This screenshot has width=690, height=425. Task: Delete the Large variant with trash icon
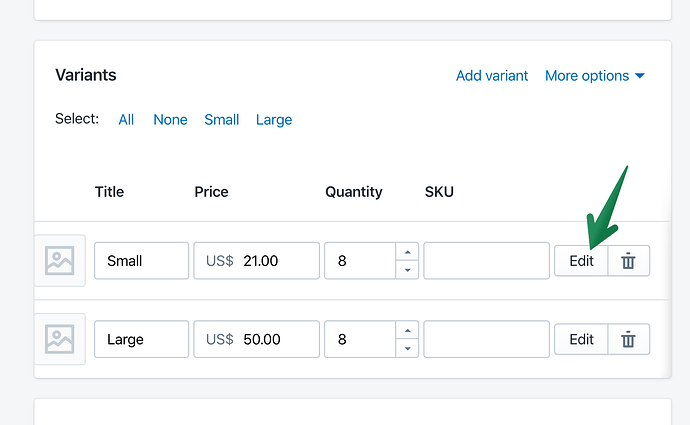(x=629, y=340)
